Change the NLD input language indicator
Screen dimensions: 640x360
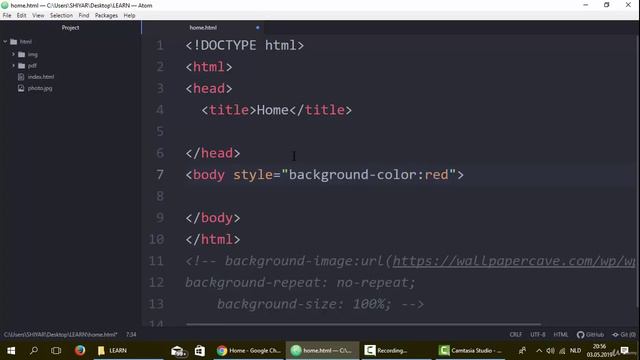click(x=575, y=351)
